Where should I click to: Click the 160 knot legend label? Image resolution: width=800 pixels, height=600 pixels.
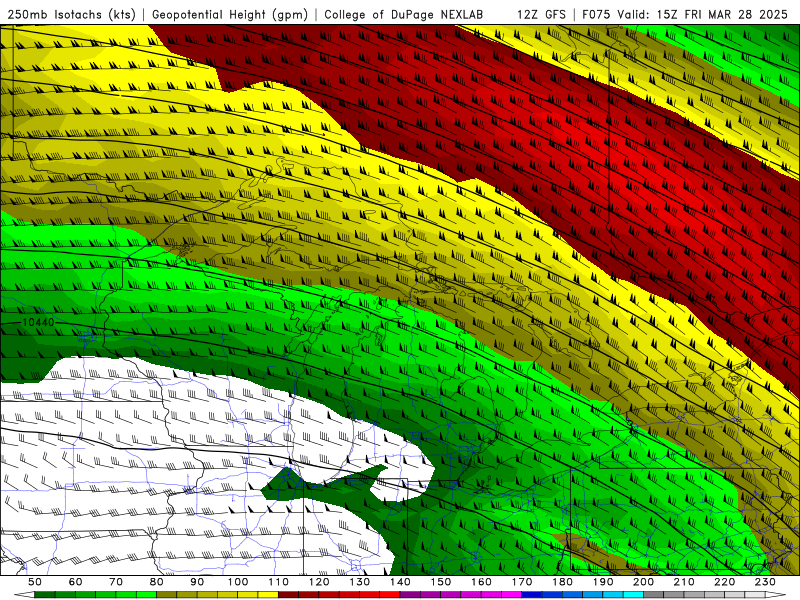(x=481, y=582)
